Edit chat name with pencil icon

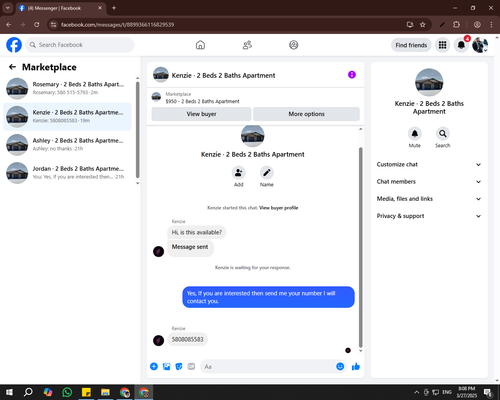pos(267,173)
